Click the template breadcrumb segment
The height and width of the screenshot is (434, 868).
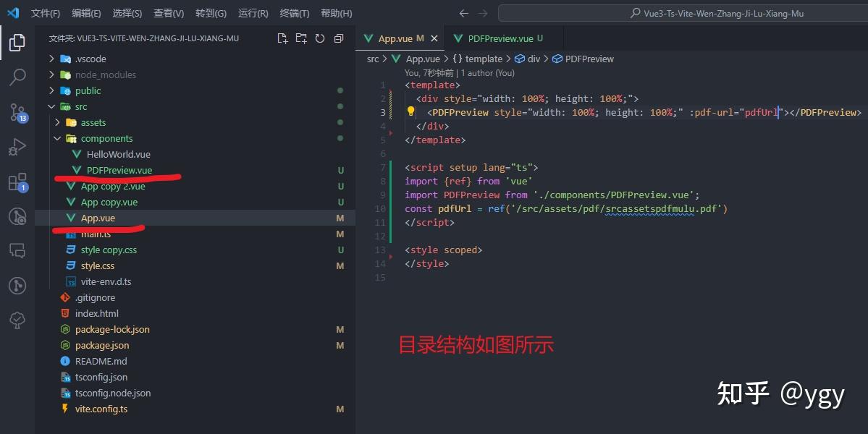tap(484, 59)
